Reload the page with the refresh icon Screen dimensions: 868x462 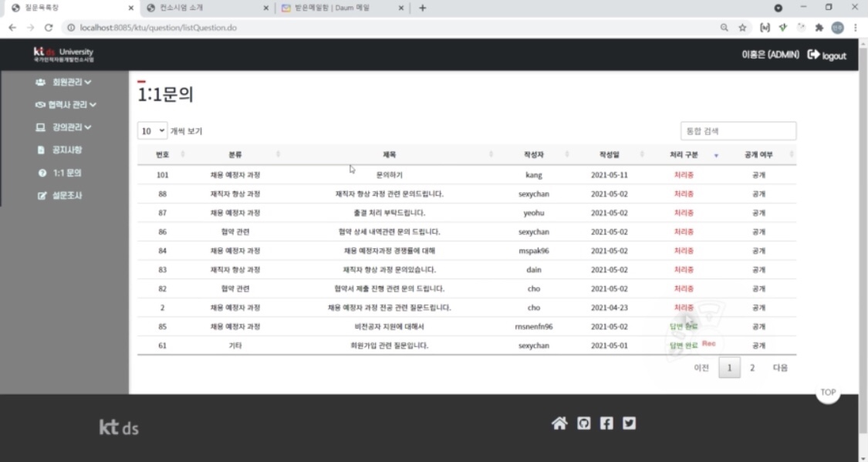click(49, 28)
